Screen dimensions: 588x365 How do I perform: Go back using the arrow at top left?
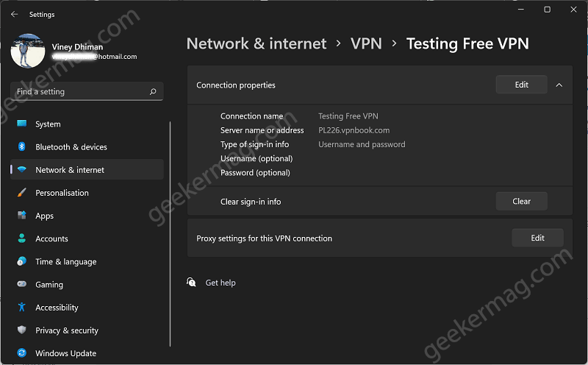click(14, 14)
